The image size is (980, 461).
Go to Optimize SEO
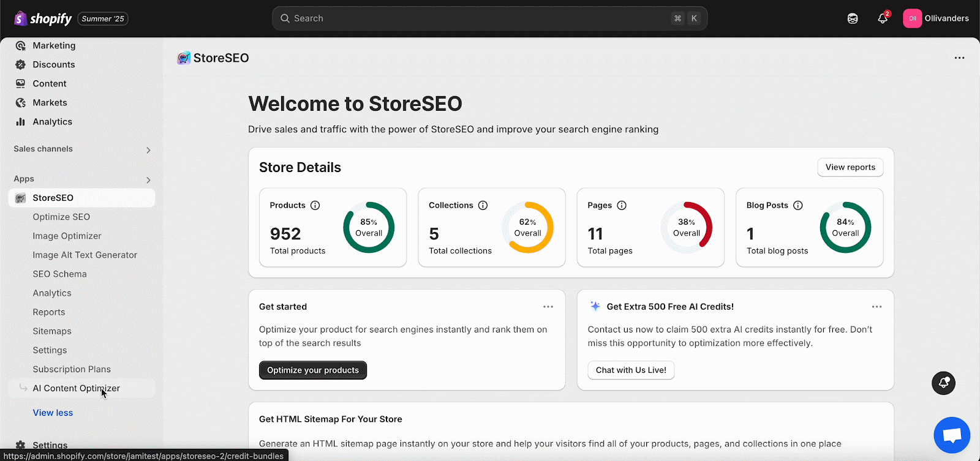pos(61,217)
